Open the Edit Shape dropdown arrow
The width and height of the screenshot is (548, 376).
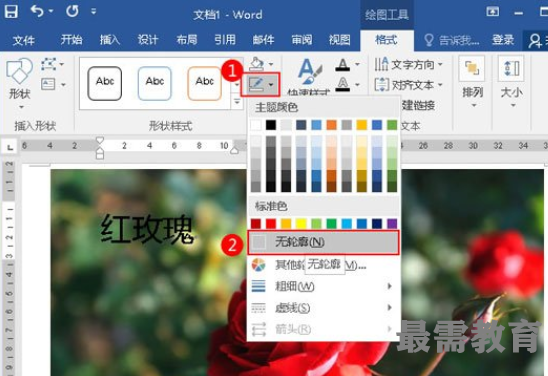[x=62, y=64]
